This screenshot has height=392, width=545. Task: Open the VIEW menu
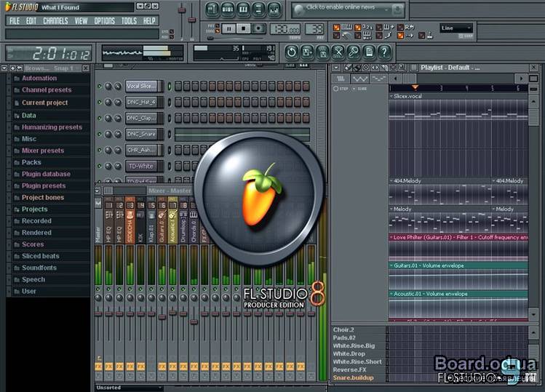[81, 21]
